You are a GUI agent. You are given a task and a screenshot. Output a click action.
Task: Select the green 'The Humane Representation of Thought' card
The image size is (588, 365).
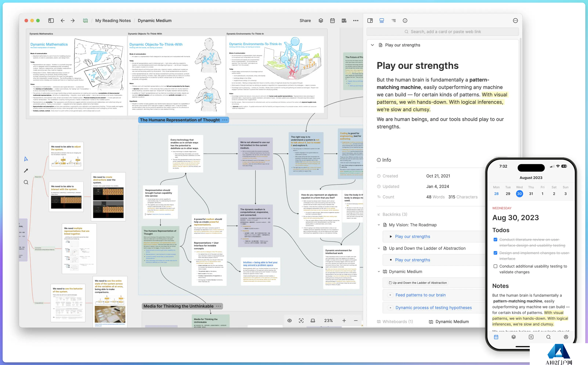[160, 247]
